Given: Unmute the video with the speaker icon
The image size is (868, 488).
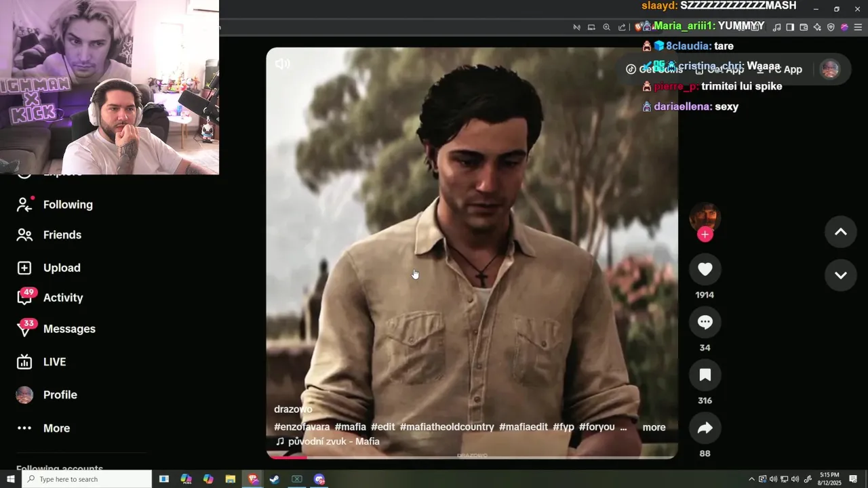Looking at the screenshot, I should coord(283,64).
